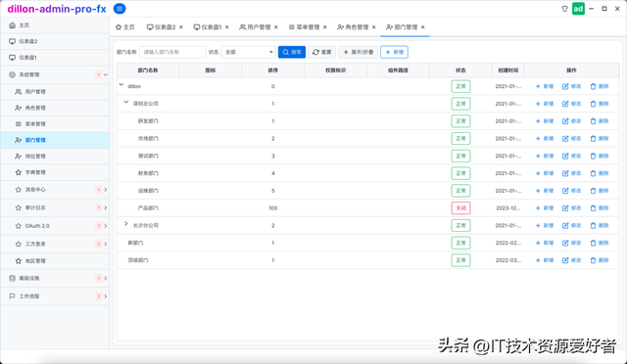The width and height of the screenshot is (627, 364).
Task: Click 删除 in the 产品部门 row
Action: (599, 208)
